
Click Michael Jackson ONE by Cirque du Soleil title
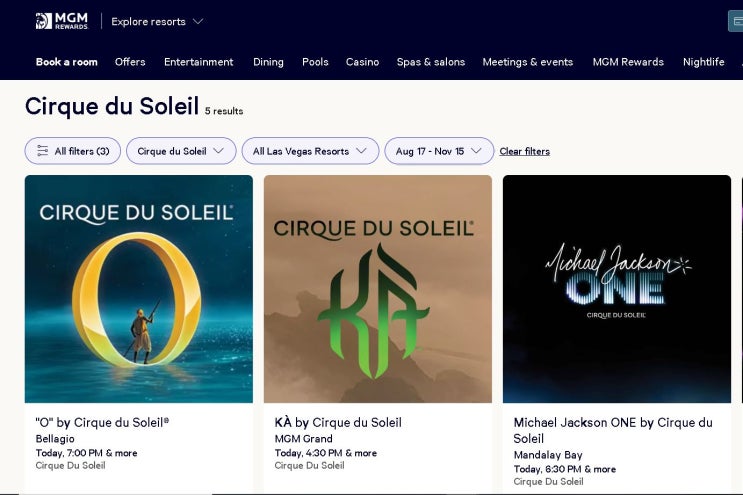[x=613, y=430]
